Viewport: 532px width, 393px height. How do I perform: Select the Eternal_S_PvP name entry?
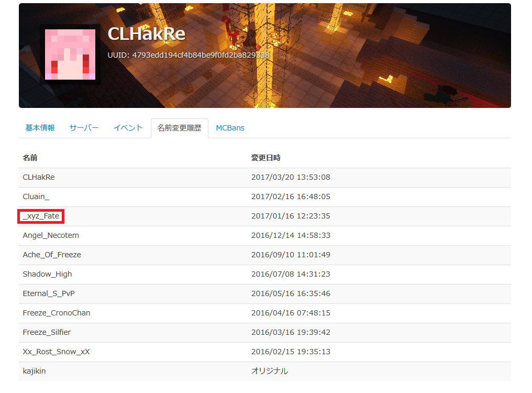pyautogui.click(x=49, y=293)
